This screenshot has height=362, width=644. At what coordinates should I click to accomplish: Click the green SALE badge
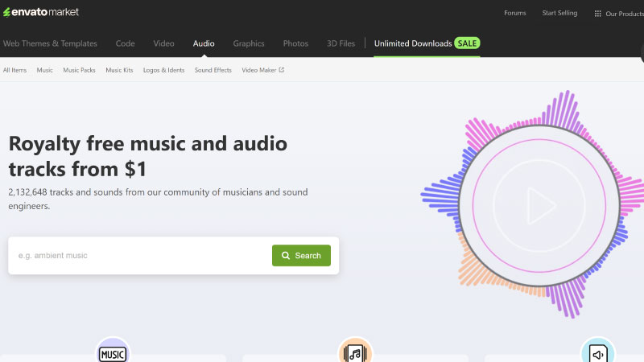click(x=467, y=43)
